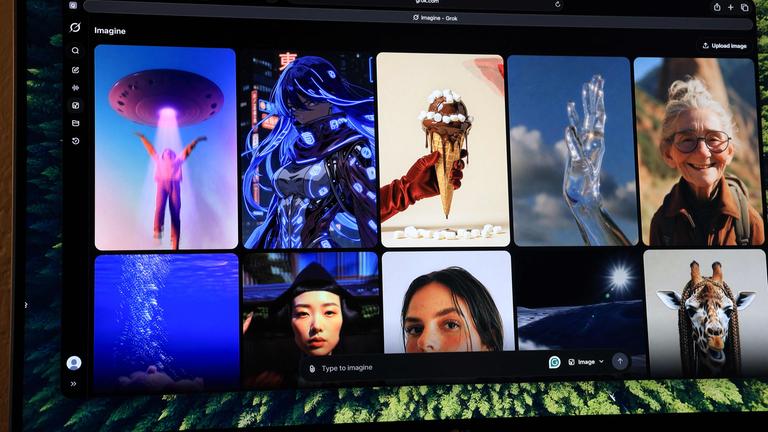Screen dimensions: 768x432
Task: Open the user profile avatar menu
Action: pyautogui.click(x=74, y=363)
